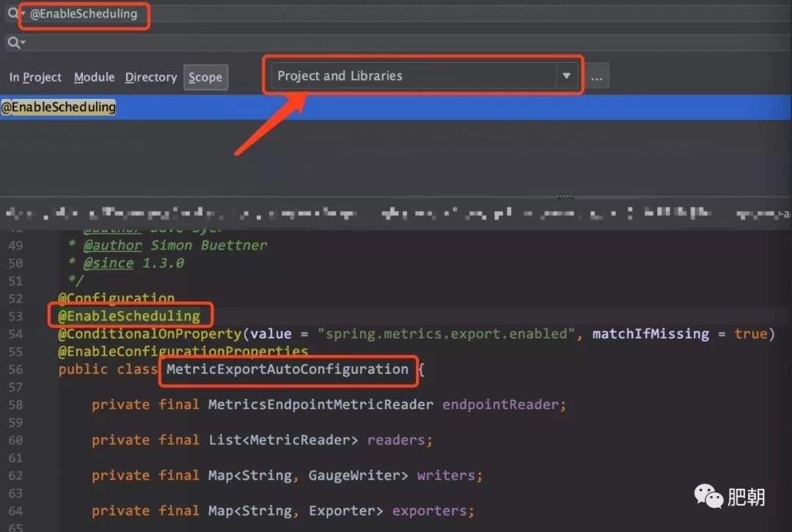Click the MetricExportAutoConfiguration class name

pos(287,369)
